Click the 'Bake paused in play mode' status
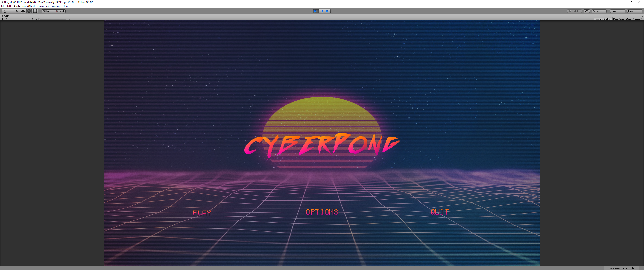 (x=622, y=268)
